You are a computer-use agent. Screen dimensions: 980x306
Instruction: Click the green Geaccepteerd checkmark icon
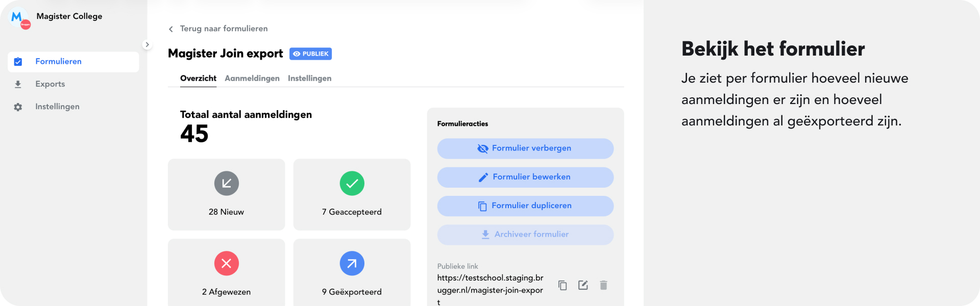[x=352, y=184]
